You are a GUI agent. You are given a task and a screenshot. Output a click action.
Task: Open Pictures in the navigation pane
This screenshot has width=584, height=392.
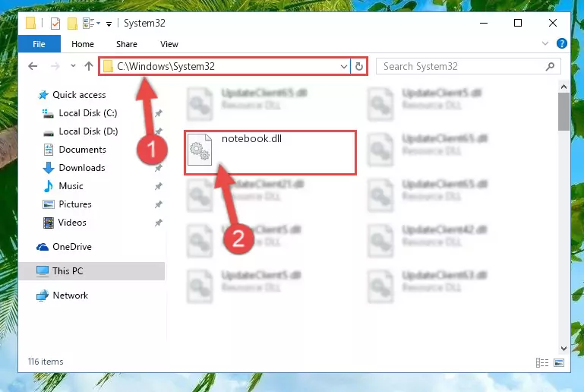click(75, 204)
